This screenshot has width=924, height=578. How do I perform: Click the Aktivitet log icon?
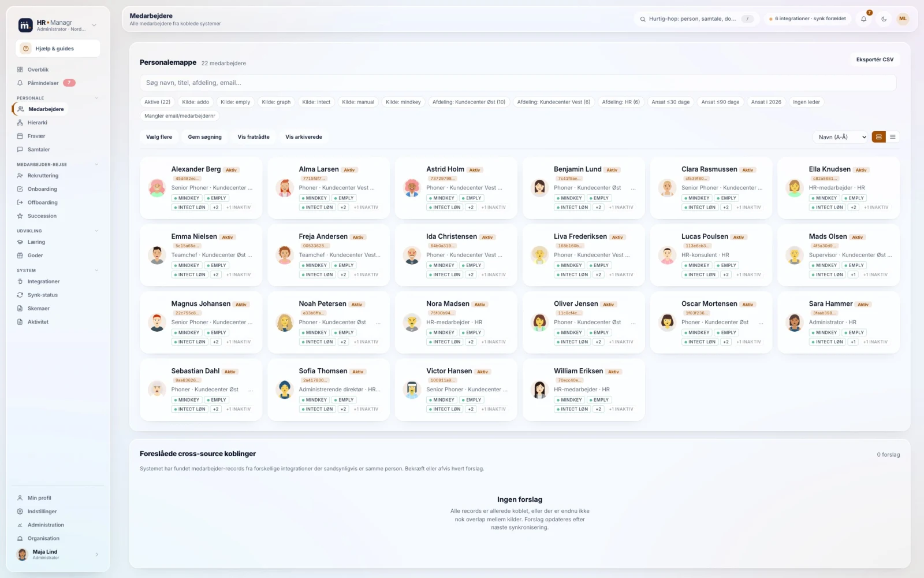[x=20, y=321]
